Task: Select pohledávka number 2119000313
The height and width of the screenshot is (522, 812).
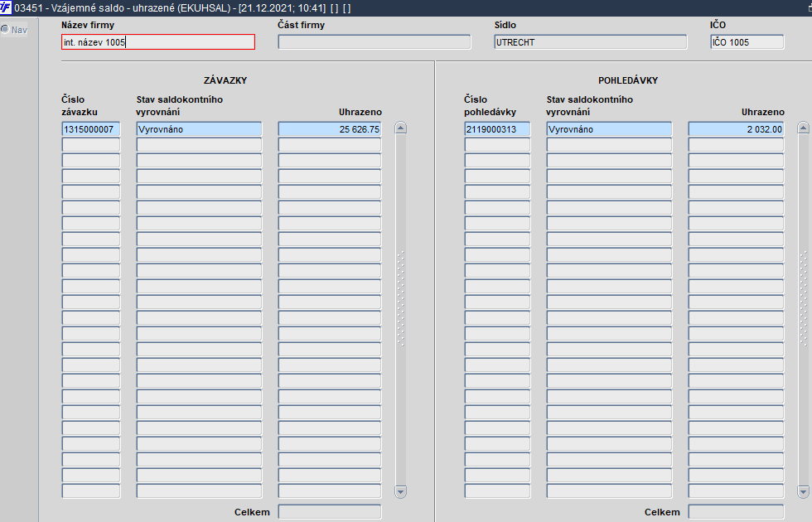Action: [497, 129]
